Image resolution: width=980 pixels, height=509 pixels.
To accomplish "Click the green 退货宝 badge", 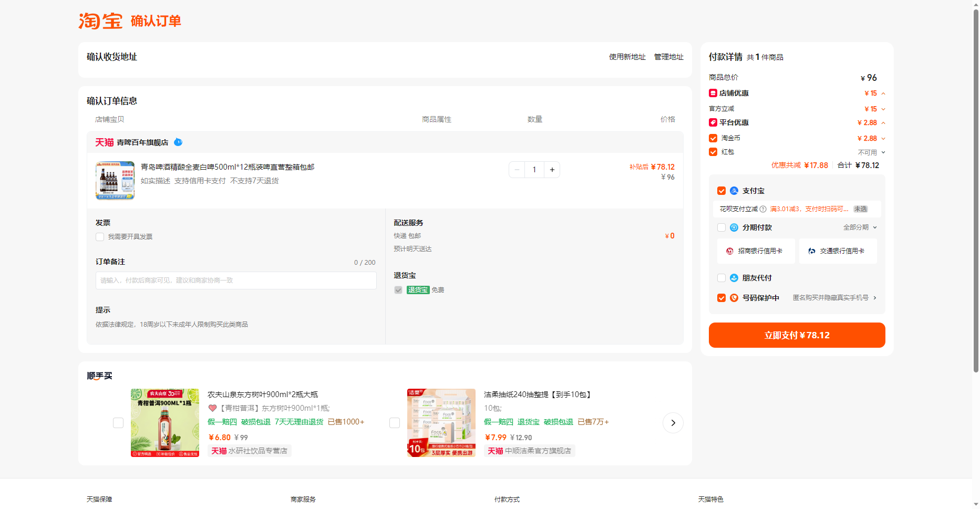I will pos(418,290).
